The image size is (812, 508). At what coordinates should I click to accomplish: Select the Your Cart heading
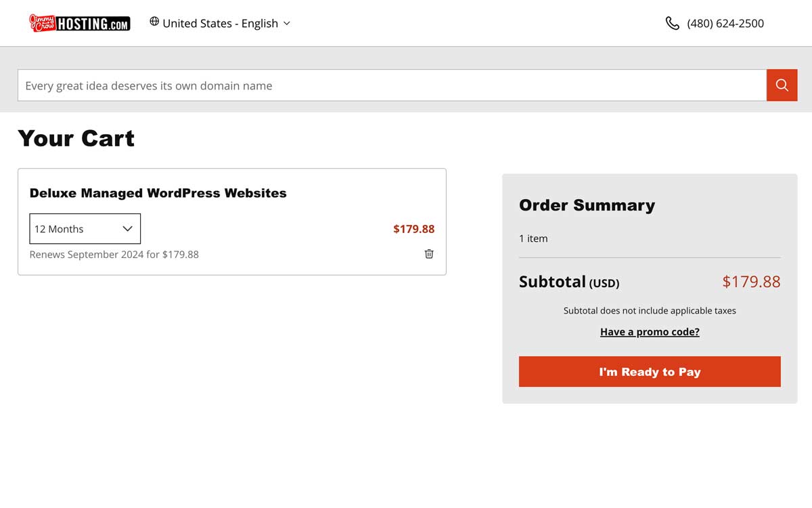76,138
